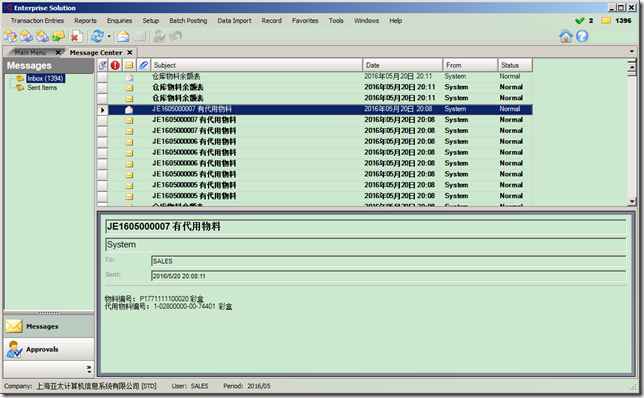
Task: Sort messages by the Subject column header
Action: pyautogui.click(x=257, y=65)
